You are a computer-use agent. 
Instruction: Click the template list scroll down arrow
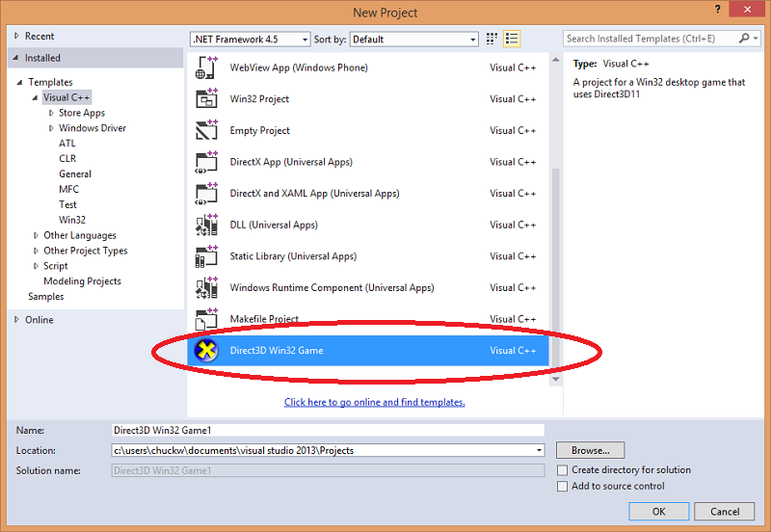(x=556, y=379)
